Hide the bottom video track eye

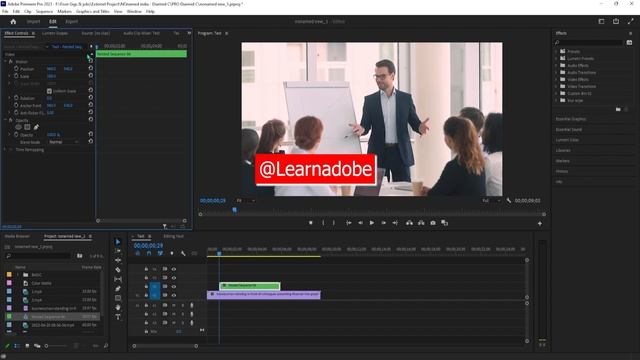[174, 295]
